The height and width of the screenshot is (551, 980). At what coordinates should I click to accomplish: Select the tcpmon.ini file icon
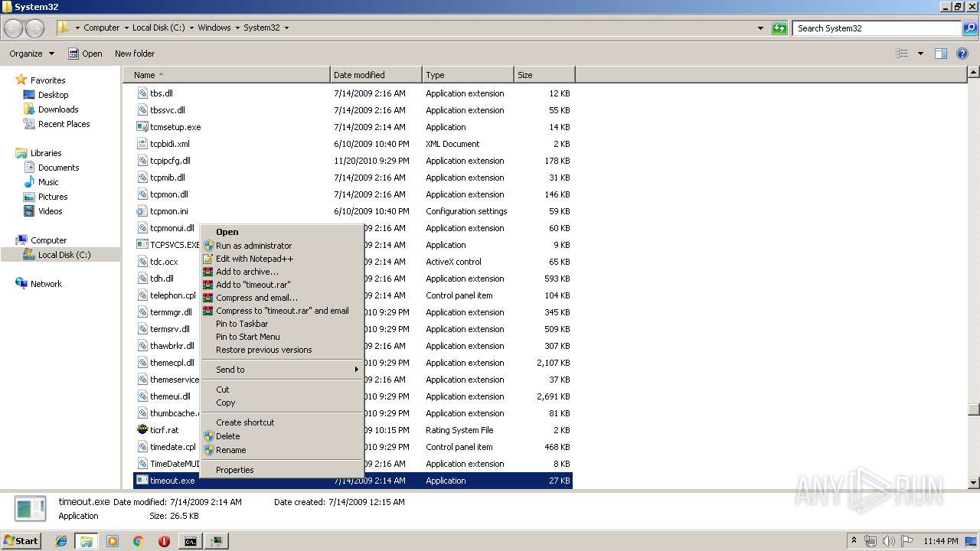tap(142, 211)
